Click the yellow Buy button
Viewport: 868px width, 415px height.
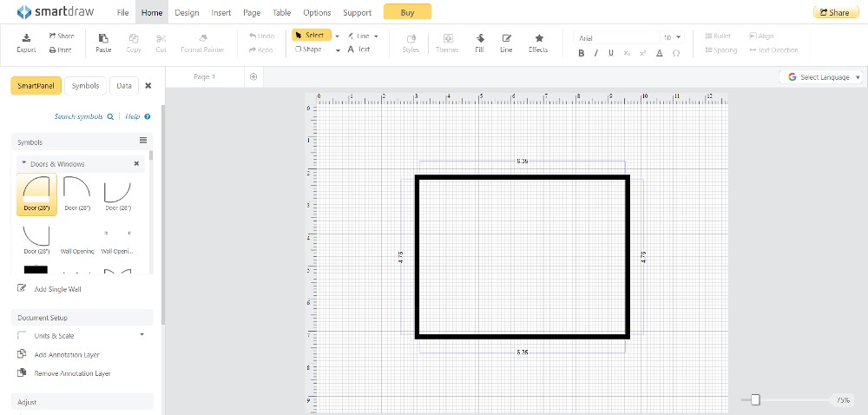[x=407, y=12]
